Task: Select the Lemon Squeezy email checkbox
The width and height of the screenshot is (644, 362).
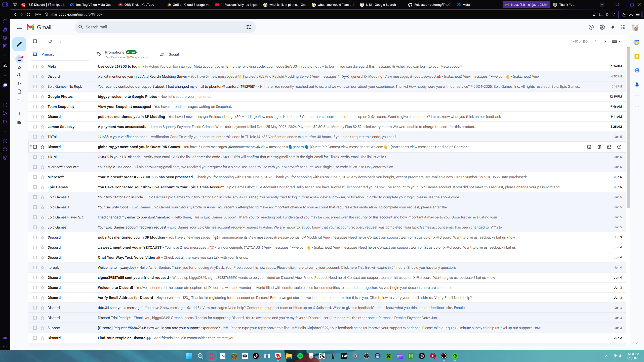Action: [x=35, y=127]
